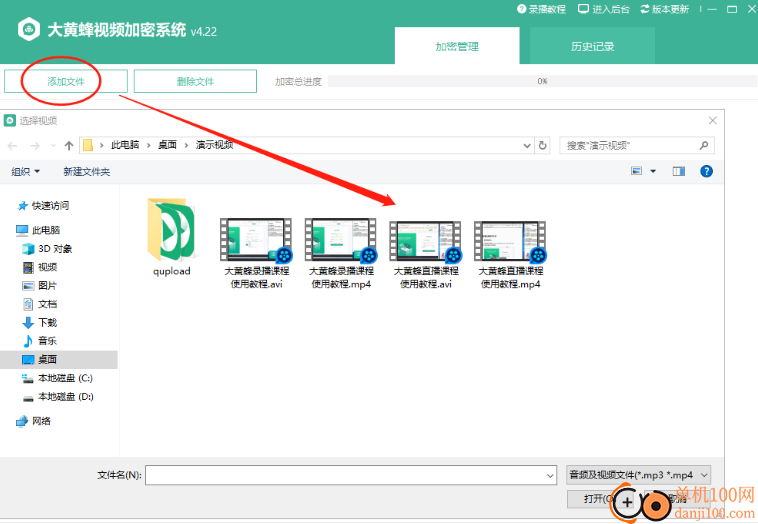Open the 历史记录 tab

click(592, 46)
